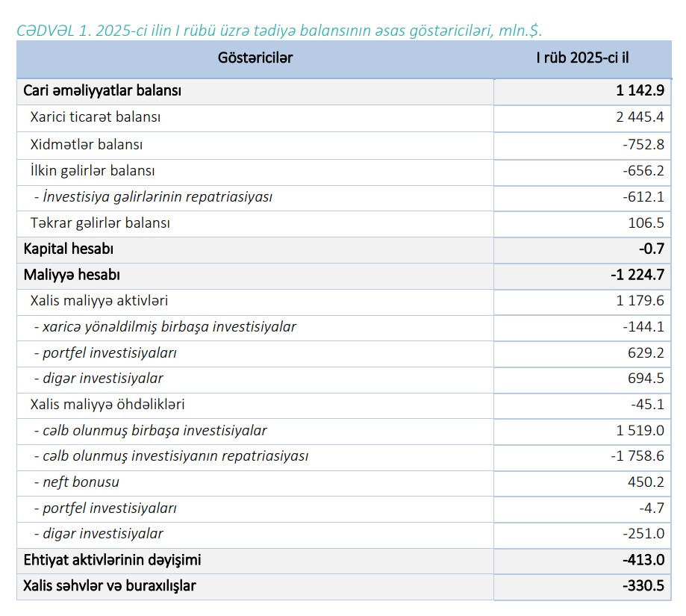
Task: Select the value 1 142.9 cell
Action: pyautogui.click(x=640, y=91)
